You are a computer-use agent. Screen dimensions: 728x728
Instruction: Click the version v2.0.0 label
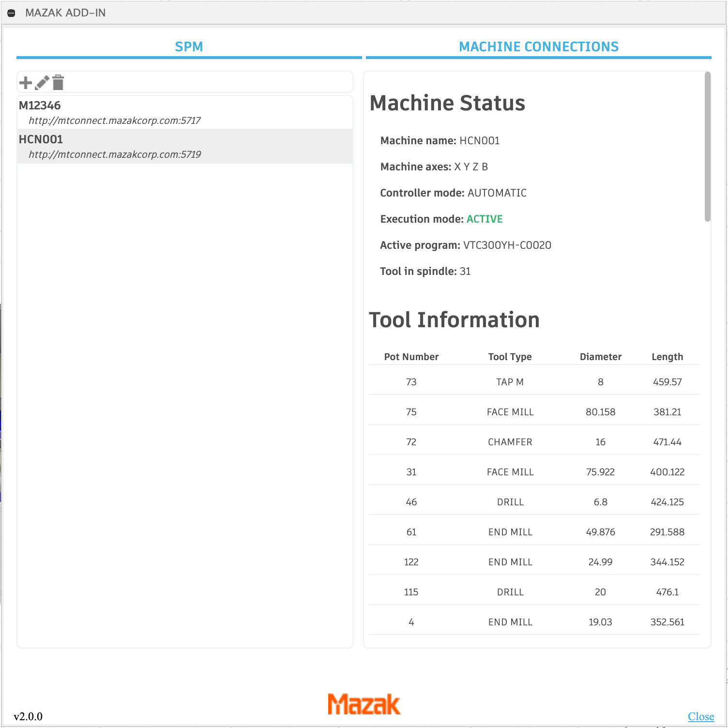pos(28,716)
